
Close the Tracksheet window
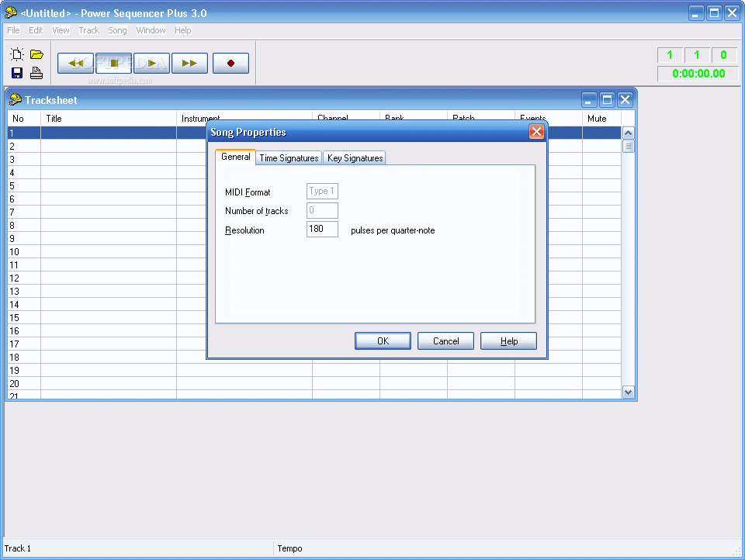point(625,100)
